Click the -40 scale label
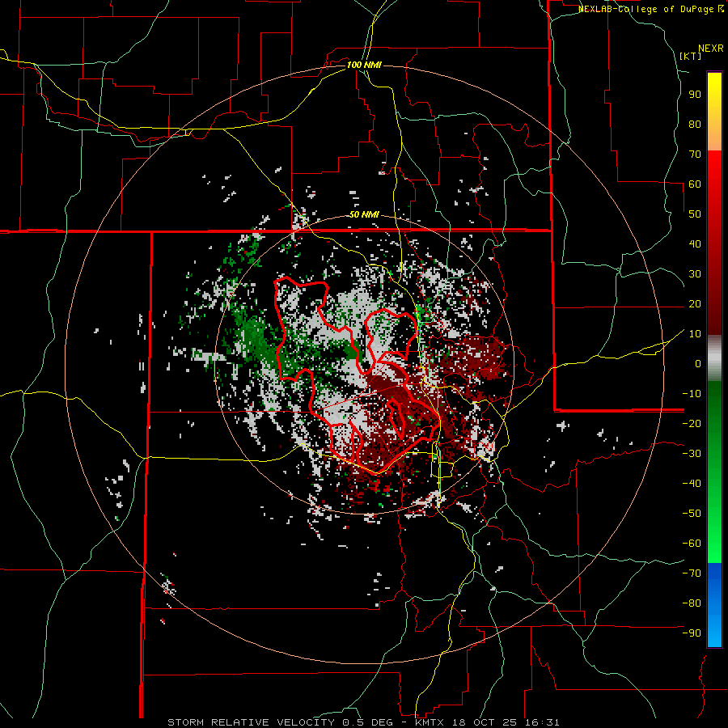Screen dimensions: 728x728 [x=692, y=484]
